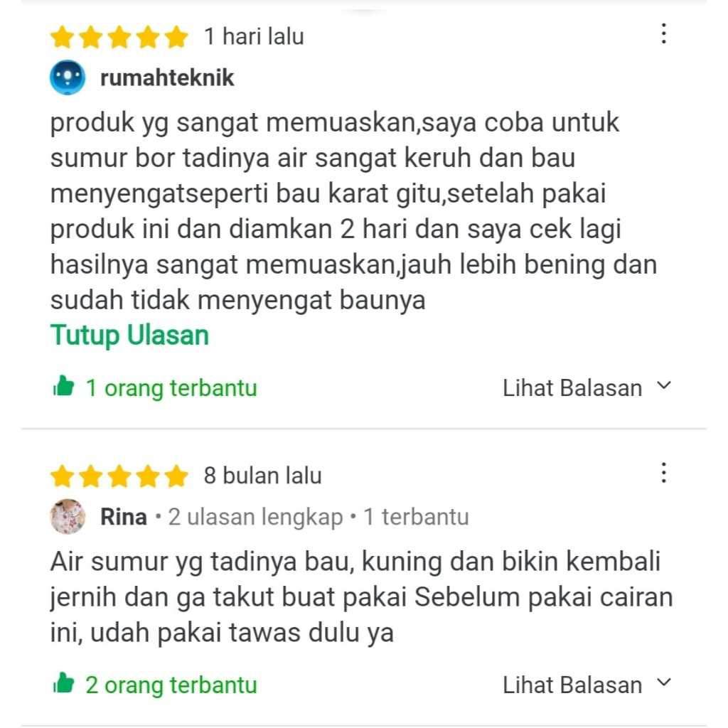Screen dimensions: 728x728
Task: Click "1 hari lalu" review timestamp
Action: (254, 37)
